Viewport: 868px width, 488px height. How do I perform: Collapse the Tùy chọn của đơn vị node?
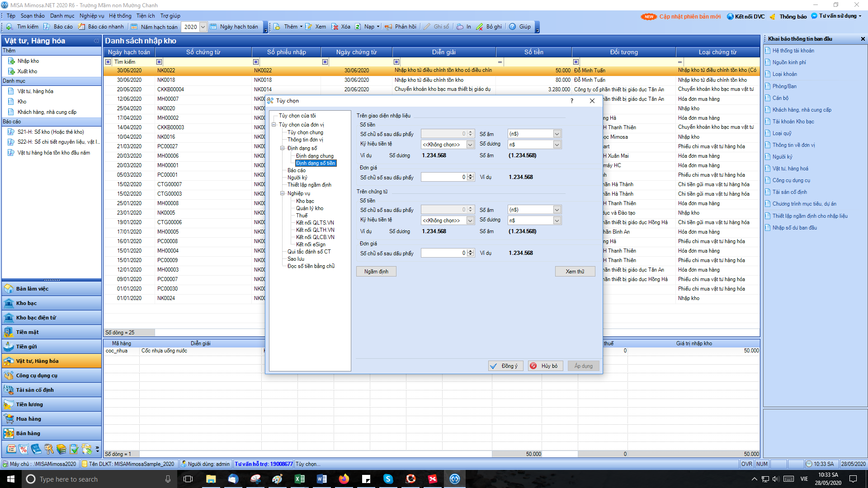coord(274,125)
